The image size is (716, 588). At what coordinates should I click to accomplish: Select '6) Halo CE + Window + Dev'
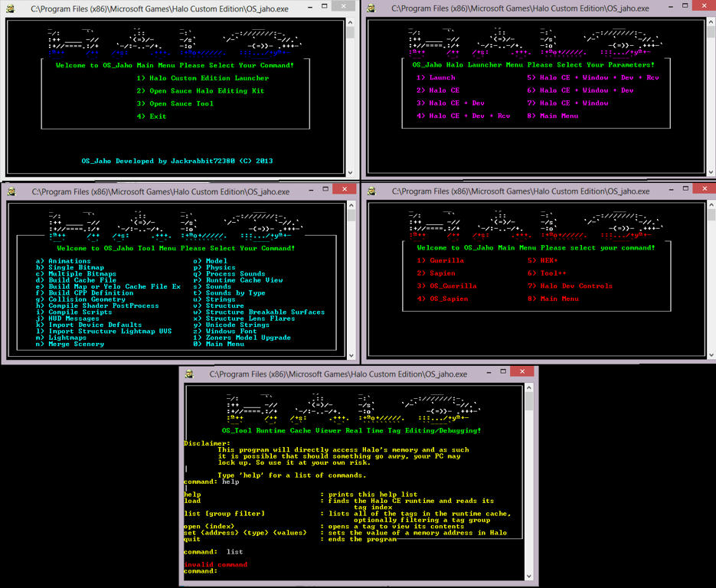(x=580, y=90)
